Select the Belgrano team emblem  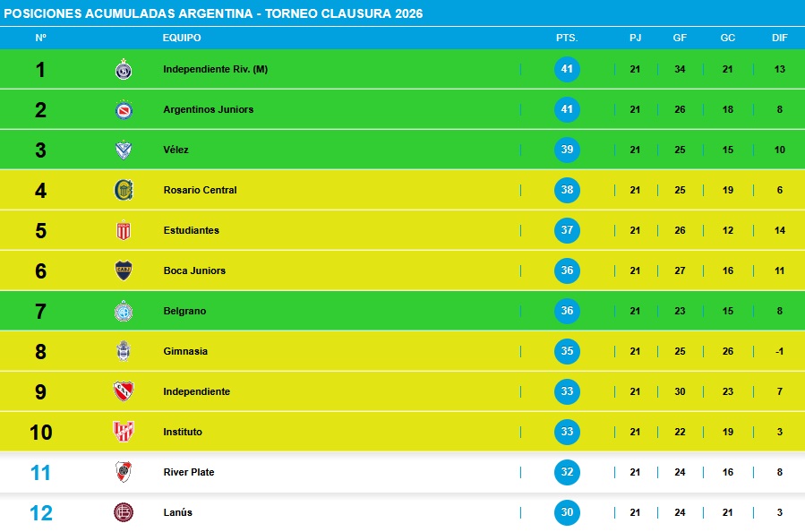(124, 311)
